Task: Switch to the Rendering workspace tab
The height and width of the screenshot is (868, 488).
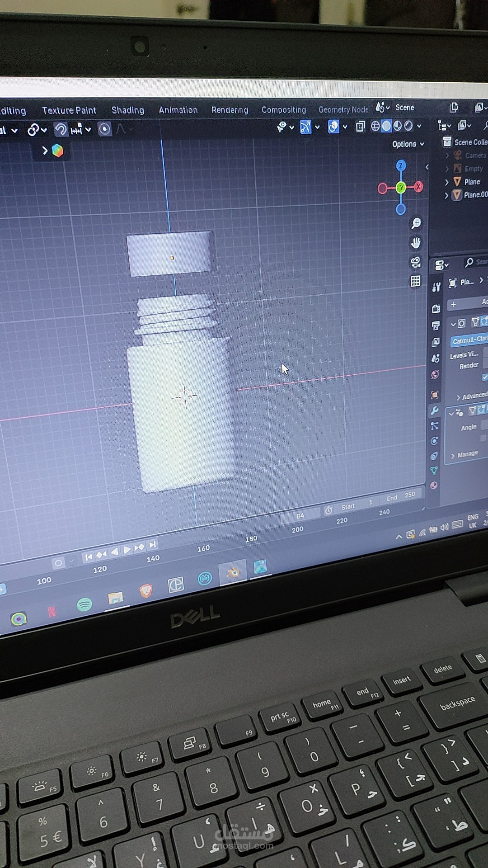Action: point(230,110)
